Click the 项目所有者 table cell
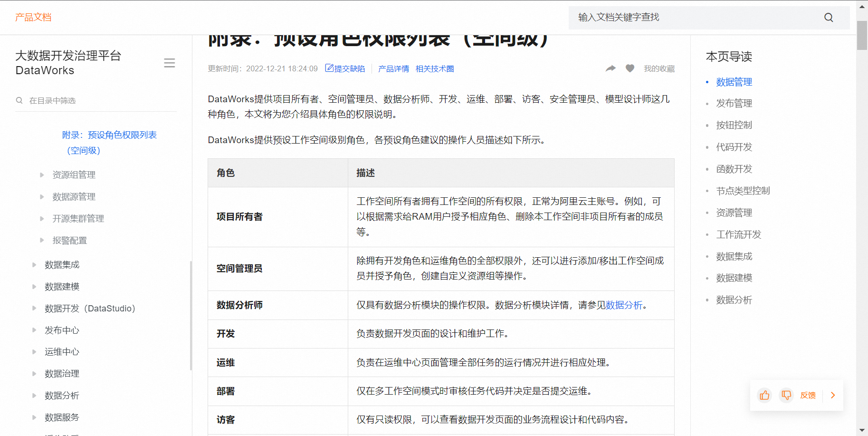 point(278,217)
